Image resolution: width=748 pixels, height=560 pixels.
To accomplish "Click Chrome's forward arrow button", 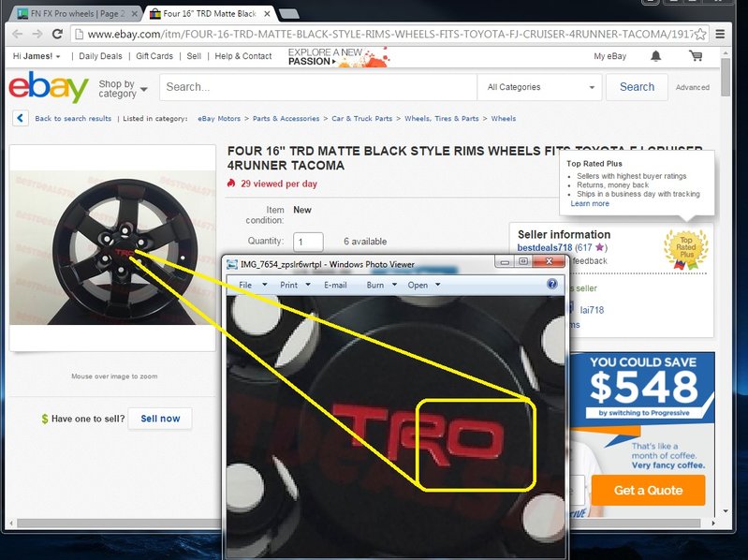I will point(37,34).
